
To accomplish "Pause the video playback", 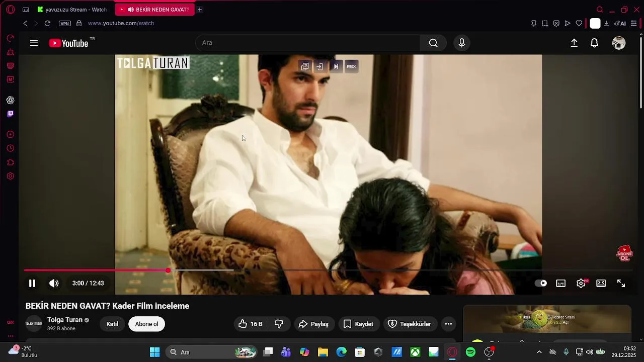I will point(32,283).
